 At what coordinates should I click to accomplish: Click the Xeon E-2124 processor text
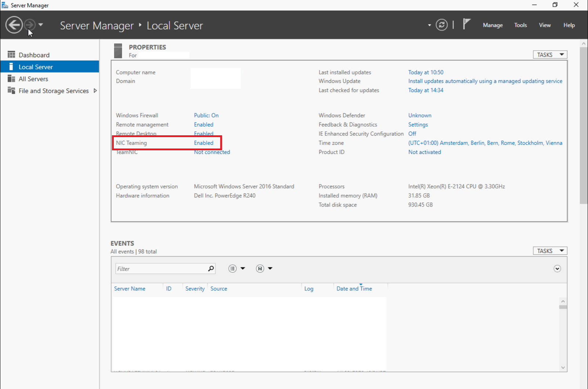pyautogui.click(x=457, y=187)
